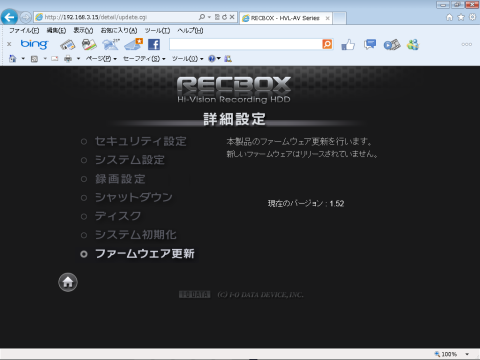Viewport: 480px width, 360px height.
Task: Click the compatibility view icon in address bar
Action: point(217,17)
